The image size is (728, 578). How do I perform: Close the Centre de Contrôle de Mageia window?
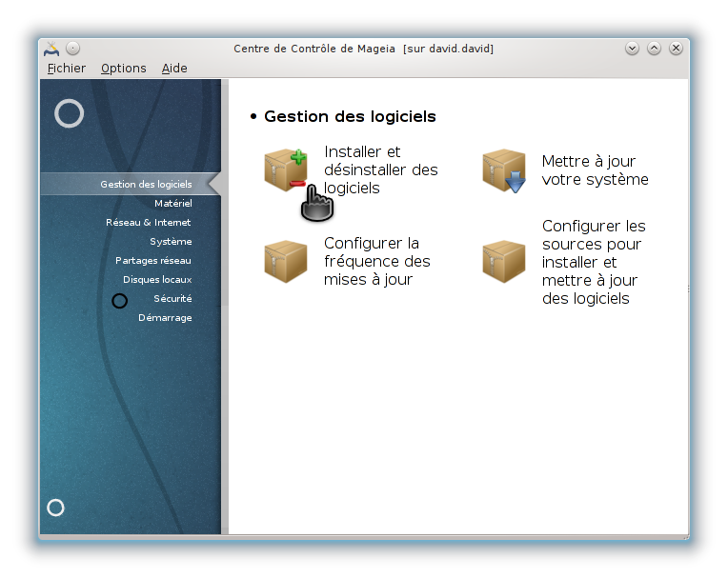coord(676,49)
